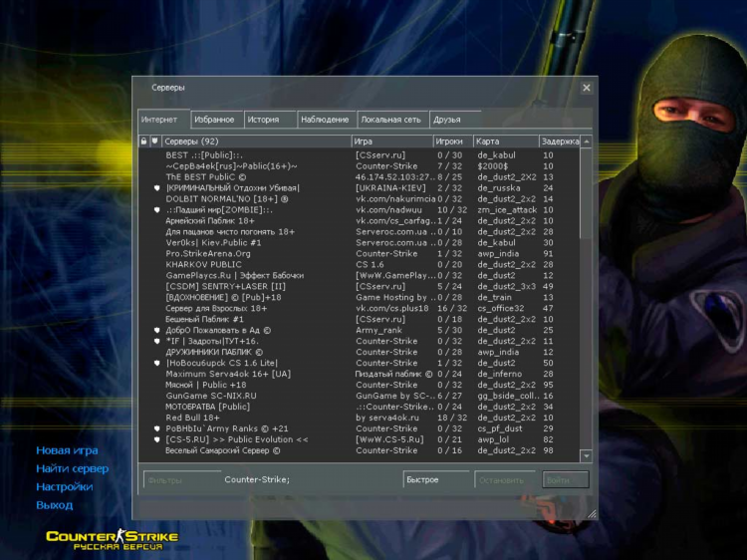Open the Избранное tab
747x560 pixels.
pos(217,120)
